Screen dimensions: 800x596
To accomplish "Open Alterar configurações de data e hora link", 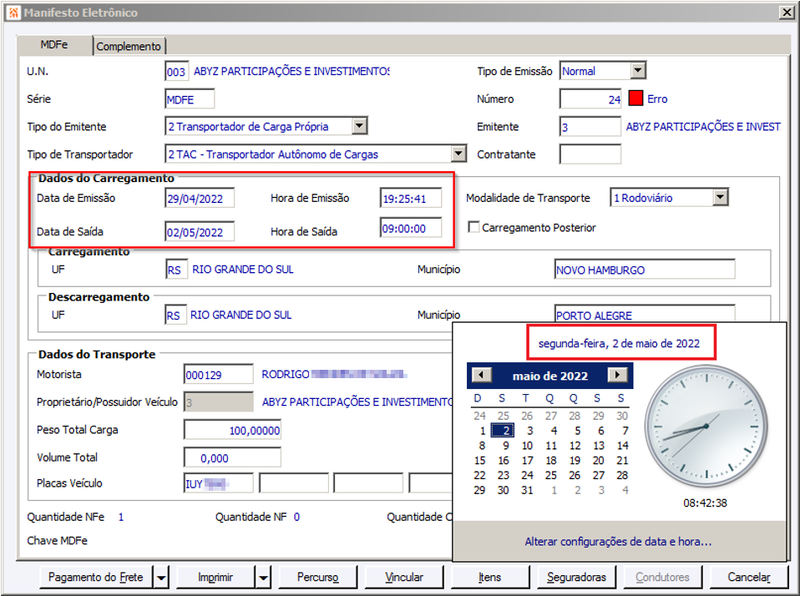I will point(618,541).
